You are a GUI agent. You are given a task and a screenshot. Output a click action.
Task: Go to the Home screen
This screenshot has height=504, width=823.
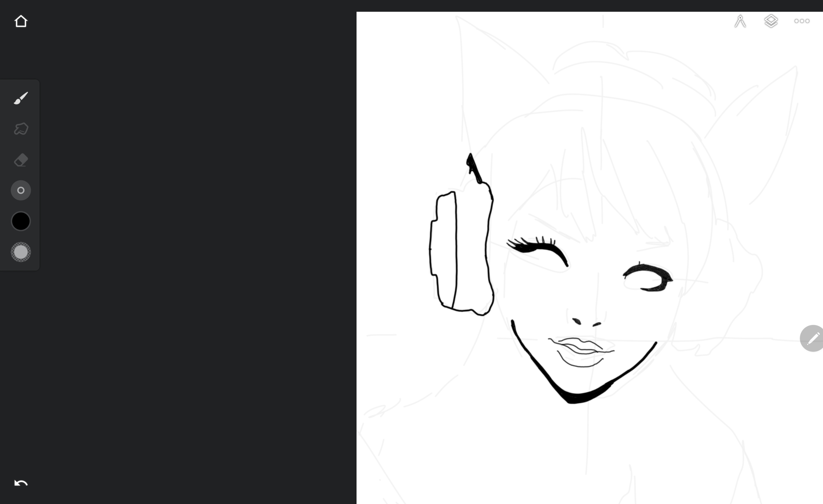21,21
